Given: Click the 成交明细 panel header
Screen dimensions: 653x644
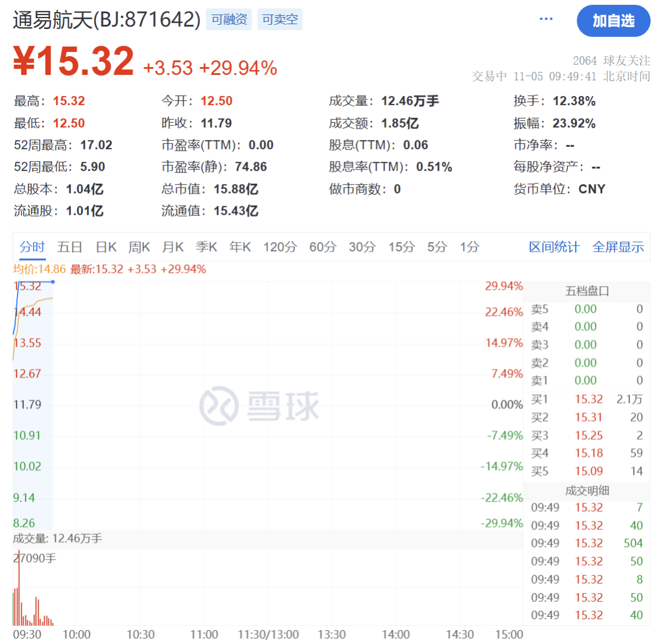Looking at the screenshot, I should (586, 490).
